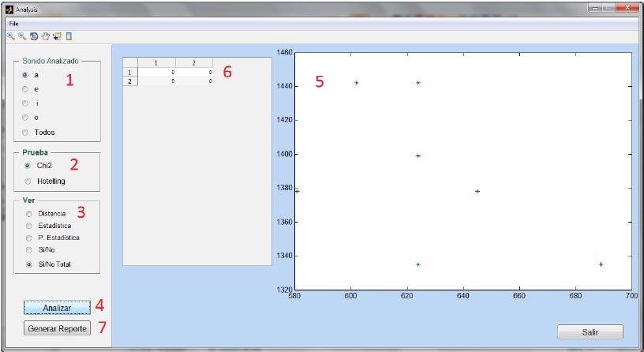
Task: Enable the Pan hand tool
Action: click(x=45, y=36)
